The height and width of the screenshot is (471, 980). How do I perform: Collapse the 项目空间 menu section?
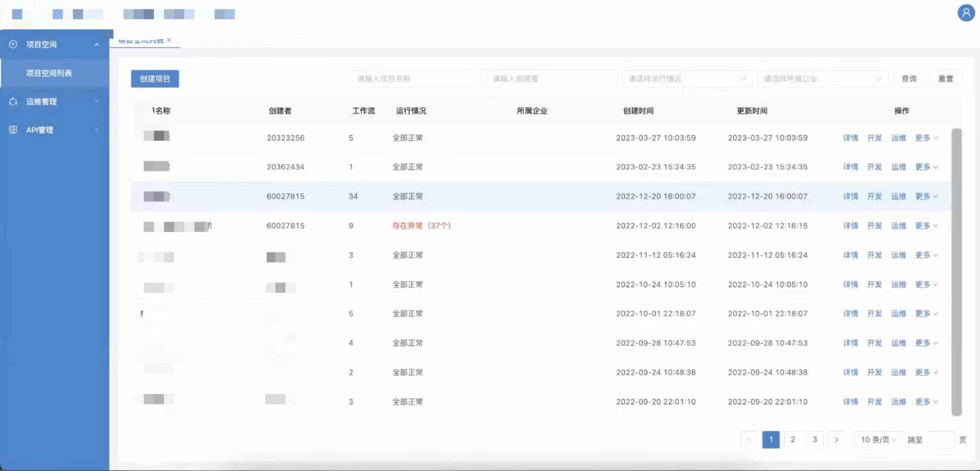(x=96, y=45)
